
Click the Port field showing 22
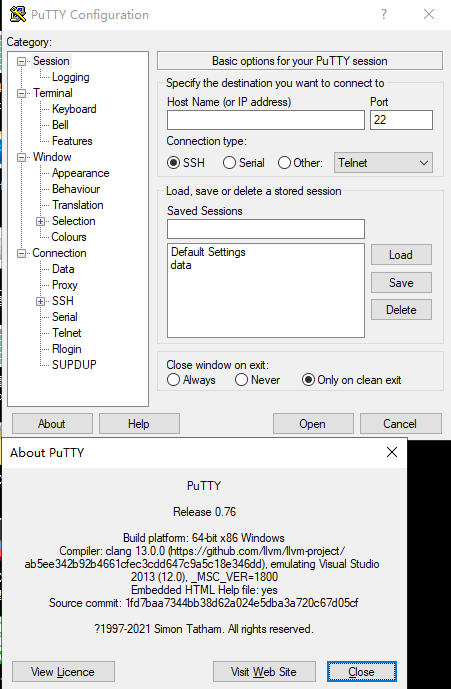click(401, 120)
